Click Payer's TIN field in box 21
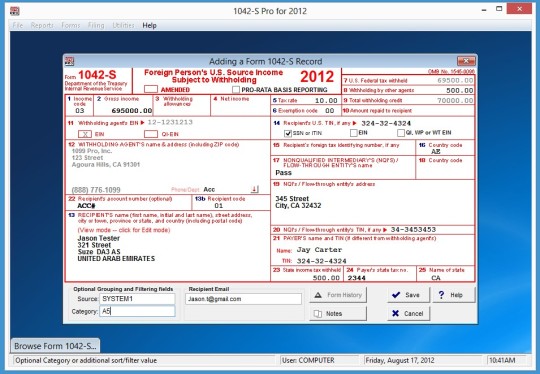The image size is (540, 374). pyautogui.click(x=321, y=261)
